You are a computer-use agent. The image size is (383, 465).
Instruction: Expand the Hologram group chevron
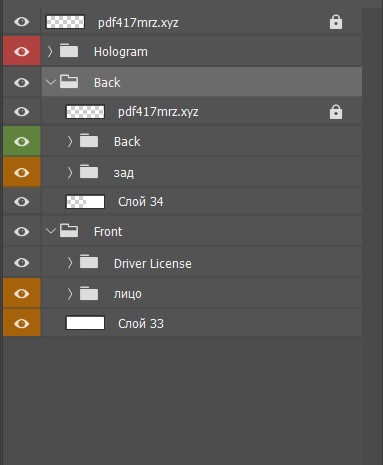click(x=50, y=51)
